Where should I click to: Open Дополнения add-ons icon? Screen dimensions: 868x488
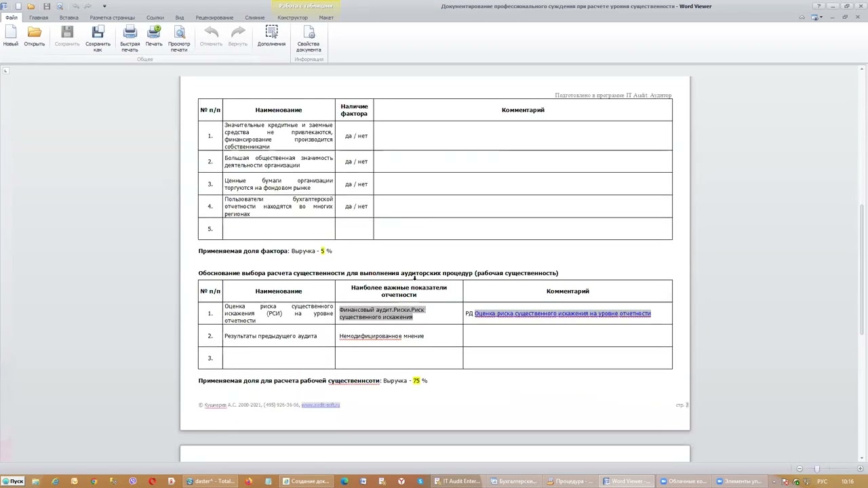[x=271, y=37]
